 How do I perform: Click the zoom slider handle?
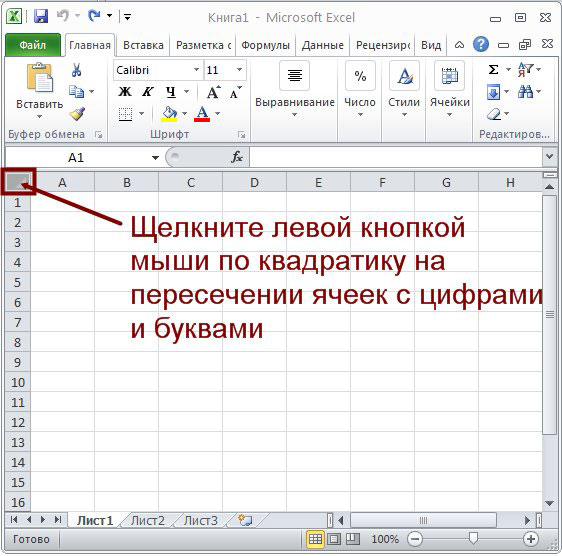coord(473,538)
